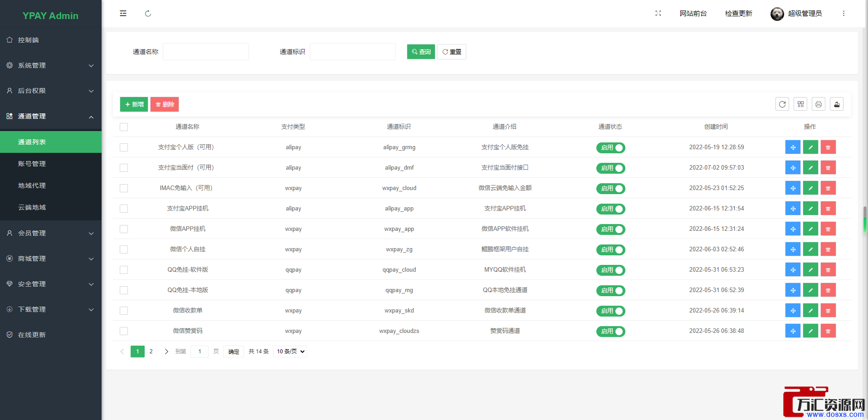
Task: Expand 后台权限 sidebar menu
Action: (51, 91)
